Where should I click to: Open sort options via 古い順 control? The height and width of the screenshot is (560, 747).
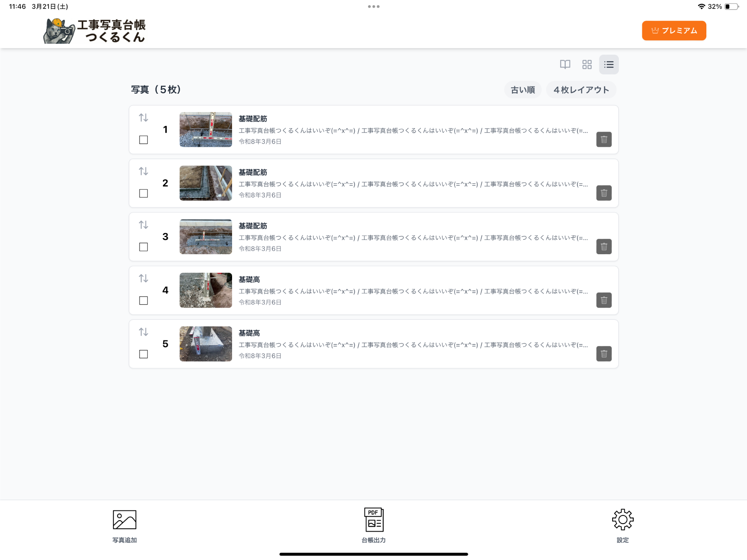pyautogui.click(x=523, y=89)
